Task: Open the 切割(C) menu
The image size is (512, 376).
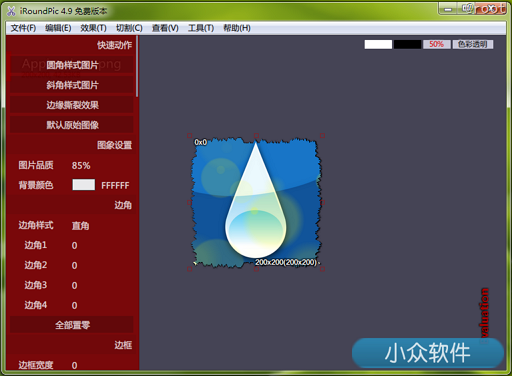Action: click(129, 28)
